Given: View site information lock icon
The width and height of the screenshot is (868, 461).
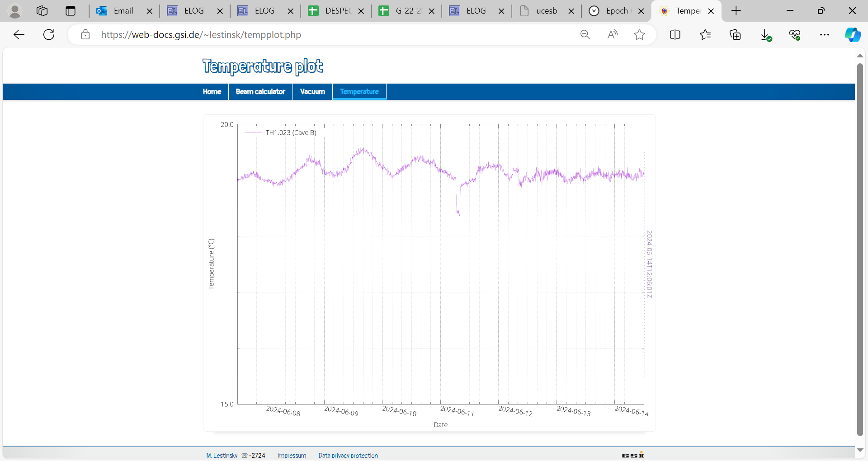Looking at the screenshot, I should pyautogui.click(x=85, y=35).
